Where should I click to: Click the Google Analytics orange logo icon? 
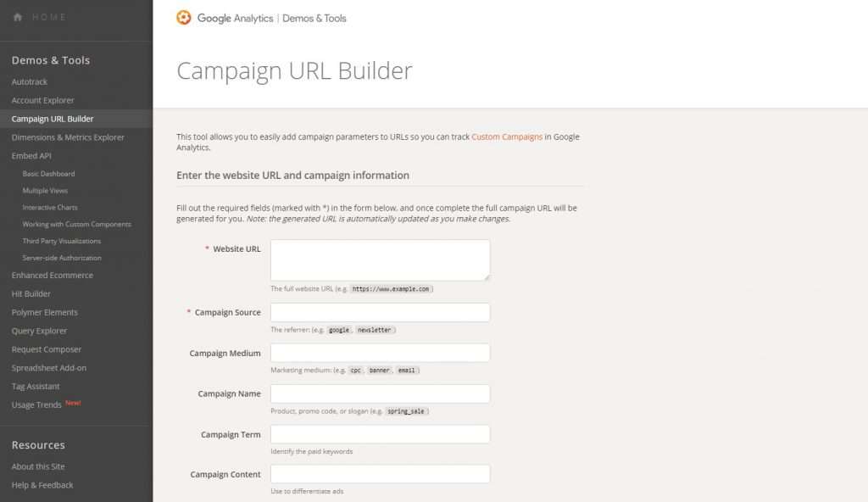pos(184,18)
